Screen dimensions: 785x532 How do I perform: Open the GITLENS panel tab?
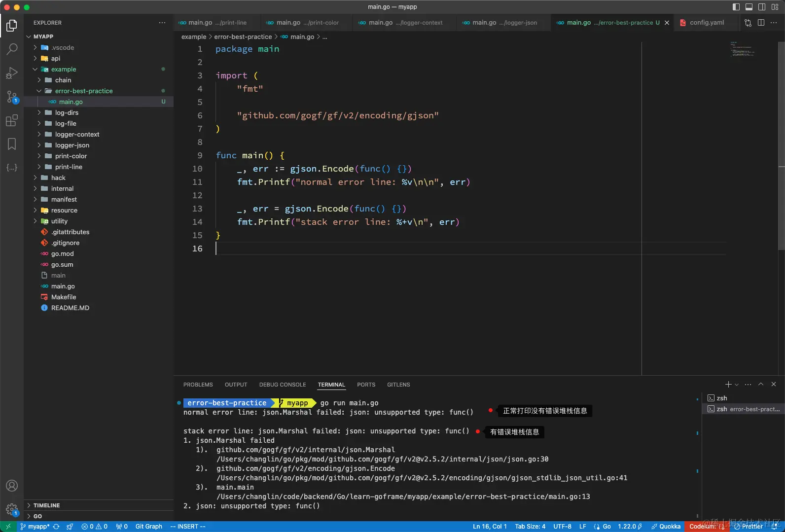tap(398, 385)
